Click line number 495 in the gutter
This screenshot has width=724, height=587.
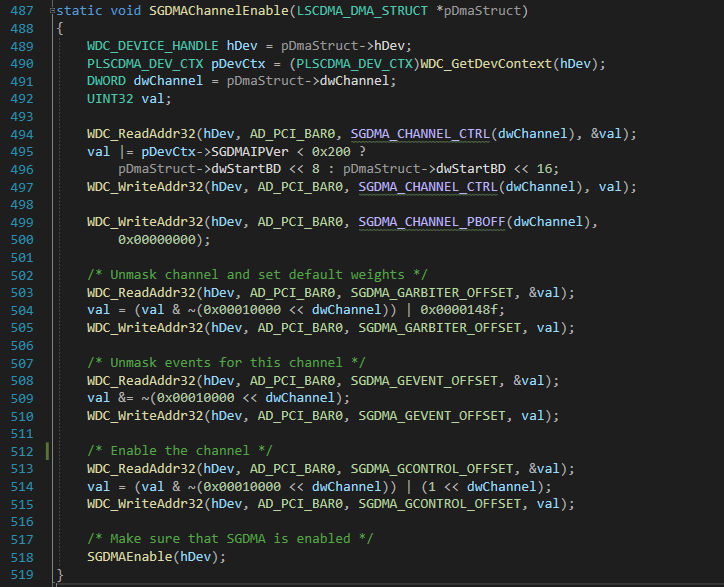22,151
